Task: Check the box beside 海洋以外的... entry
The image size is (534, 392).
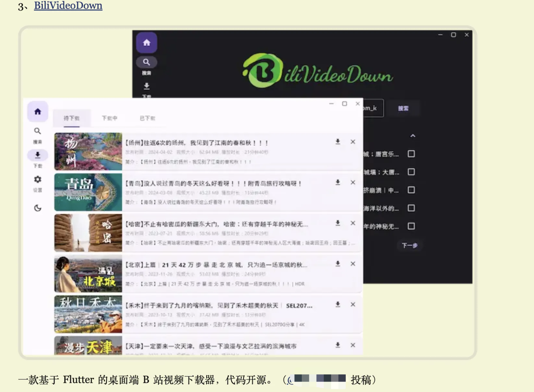Action: click(x=411, y=208)
